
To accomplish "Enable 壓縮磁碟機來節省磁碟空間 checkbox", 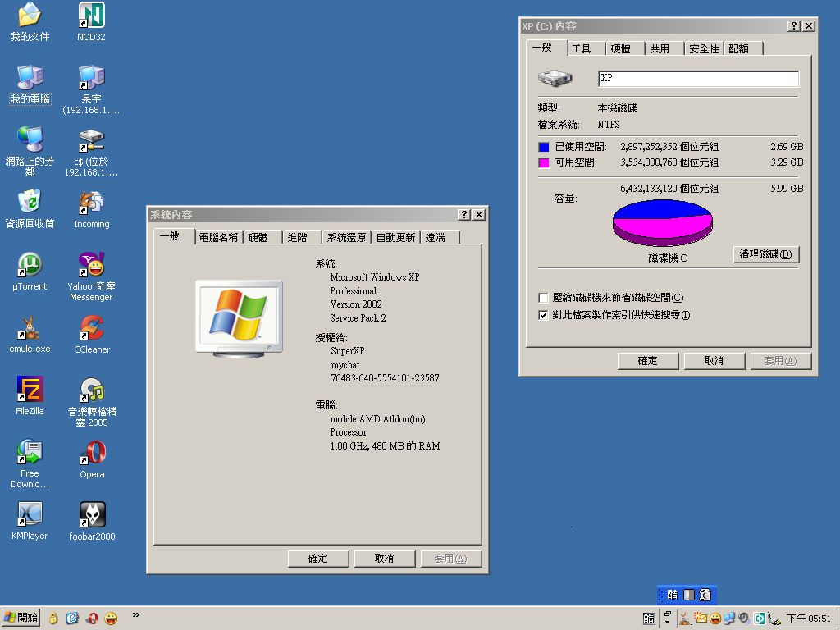I will 543,298.
